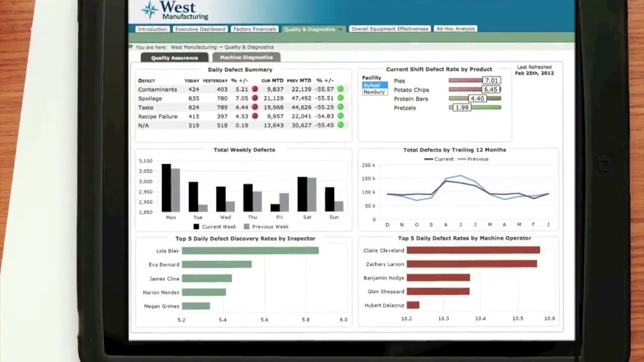Click the Claire Cleveland operator bar
644x362 pixels.
pyautogui.click(x=473, y=250)
